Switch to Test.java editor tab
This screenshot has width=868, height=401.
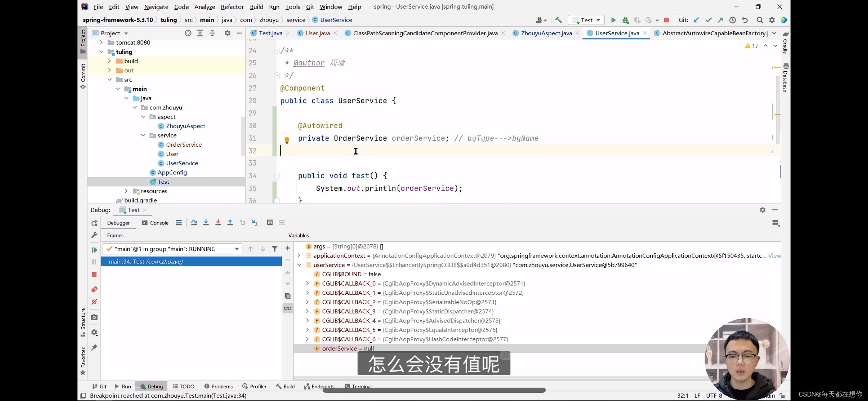(x=270, y=33)
